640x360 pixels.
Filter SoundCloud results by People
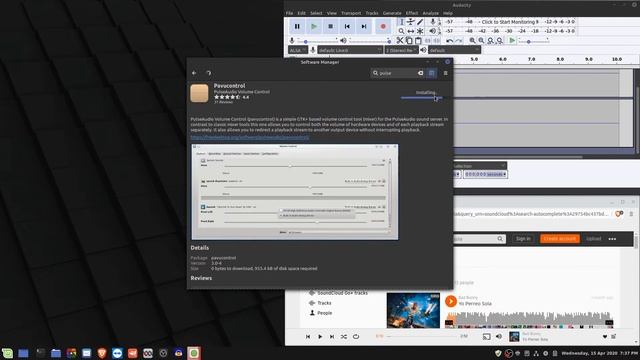324,313
